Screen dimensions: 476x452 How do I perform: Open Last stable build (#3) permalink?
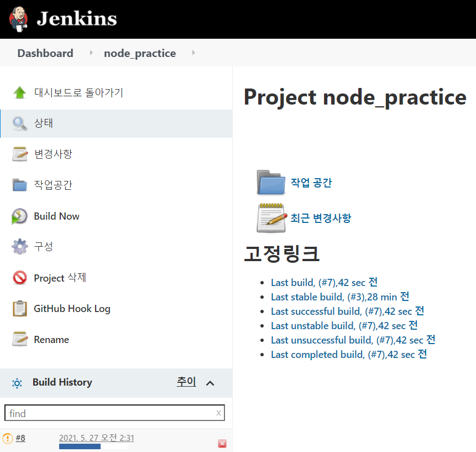340,297
